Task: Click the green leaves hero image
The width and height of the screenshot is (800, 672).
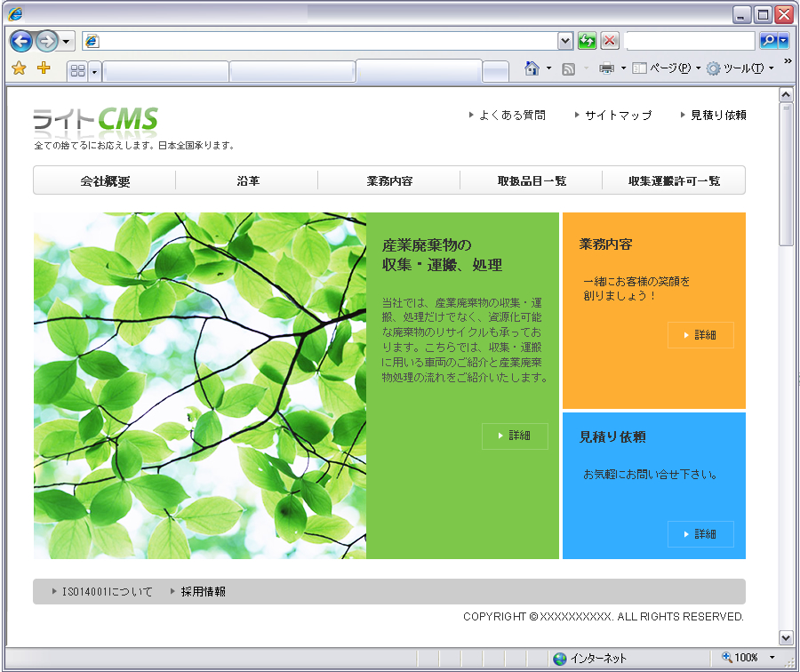Action: (x=200, y=386)
